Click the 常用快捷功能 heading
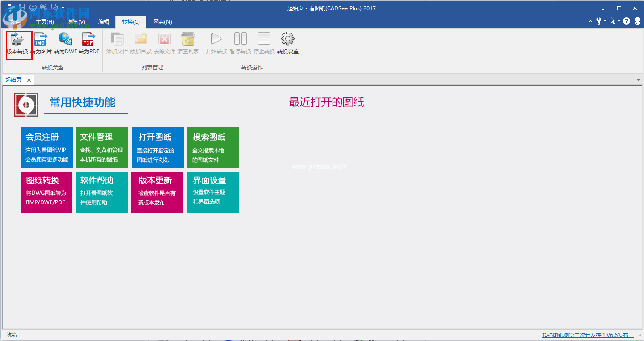The width and height of the screenshot is (644, 341). (83, 103)
